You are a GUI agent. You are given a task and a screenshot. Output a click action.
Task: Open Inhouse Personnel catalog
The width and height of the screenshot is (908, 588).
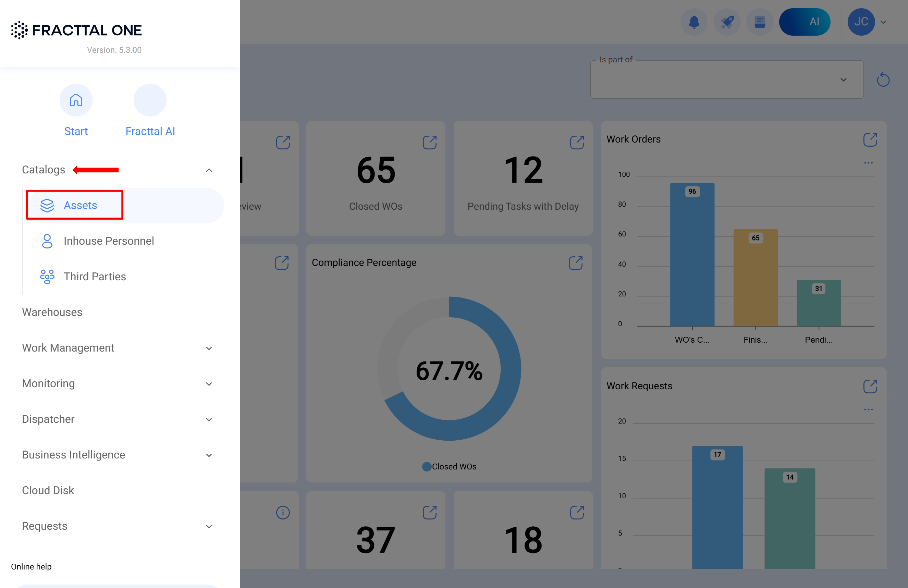[x=108, y=241]
